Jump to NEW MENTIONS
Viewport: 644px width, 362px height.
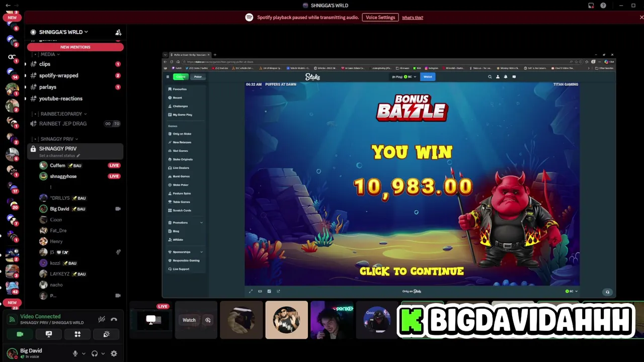(75, 47)
